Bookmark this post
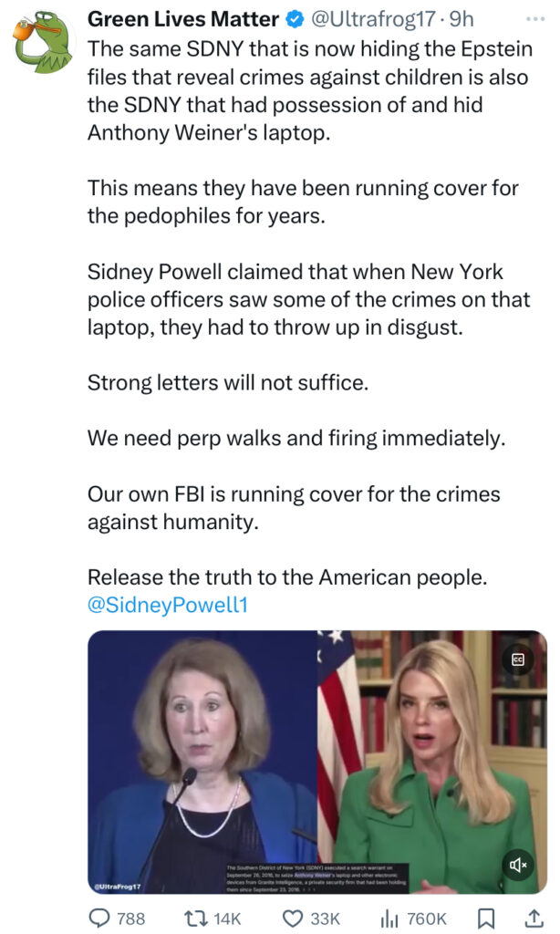Viewport: 560px width, 934px height. [x=486, y=918]
